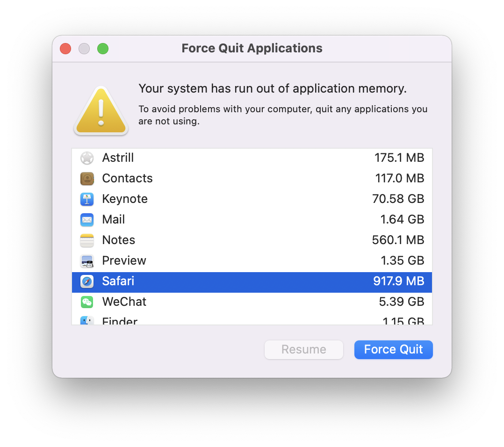This screenshot has width=504, height=447.
Task: Click the Contacts app icon
Action: pos(87,179)
